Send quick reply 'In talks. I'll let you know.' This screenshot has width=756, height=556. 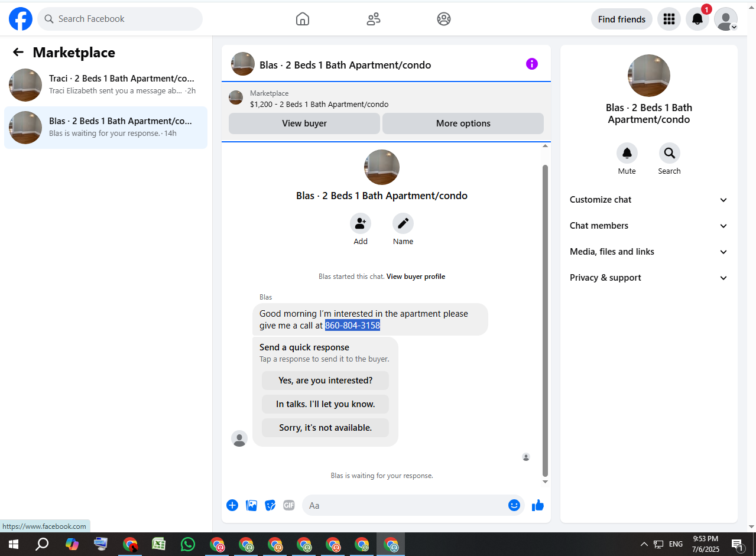326,404
